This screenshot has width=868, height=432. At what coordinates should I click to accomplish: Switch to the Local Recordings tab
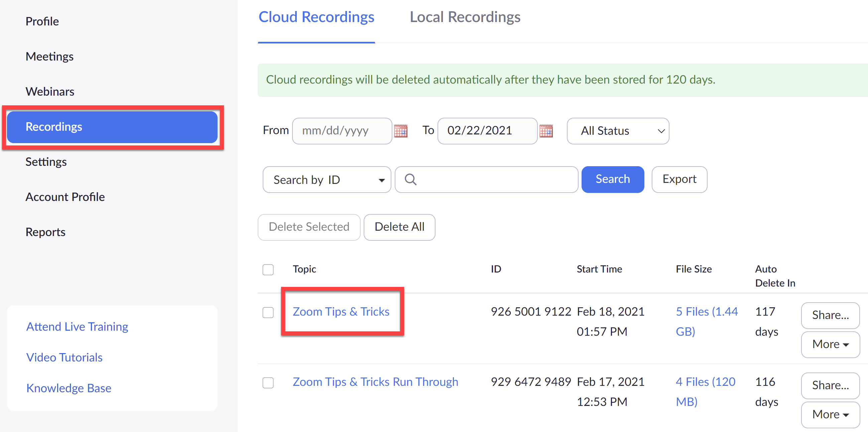pyautogui.click(x=465, y=17)
